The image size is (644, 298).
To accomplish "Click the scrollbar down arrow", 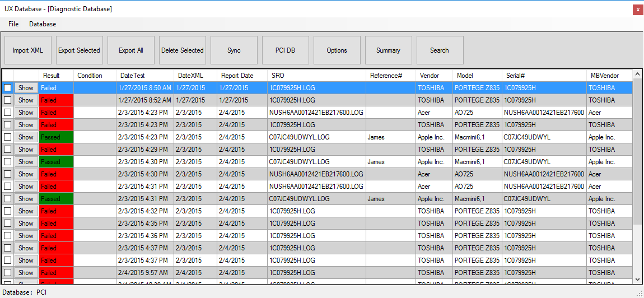I will point(637,279).
